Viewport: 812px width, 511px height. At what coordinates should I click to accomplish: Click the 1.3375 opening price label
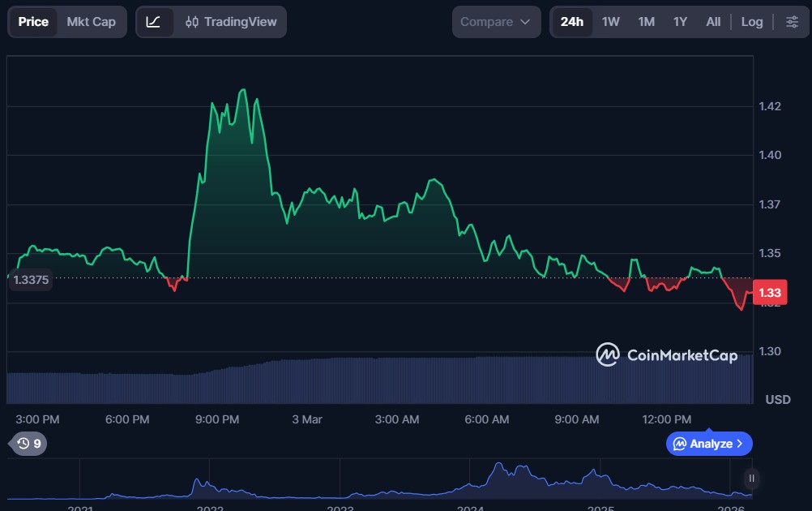tap(32, 280)
